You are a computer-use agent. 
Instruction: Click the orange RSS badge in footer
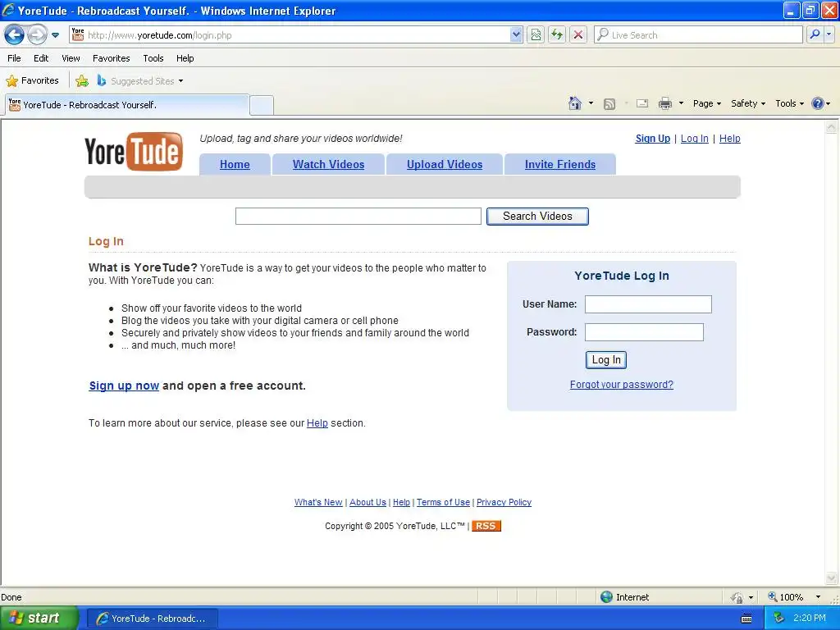click(x=486, y=526)
